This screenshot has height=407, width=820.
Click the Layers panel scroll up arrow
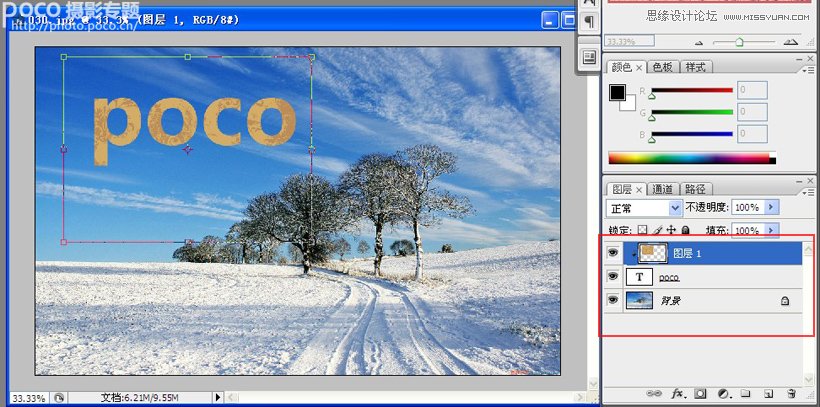(809, 249)
